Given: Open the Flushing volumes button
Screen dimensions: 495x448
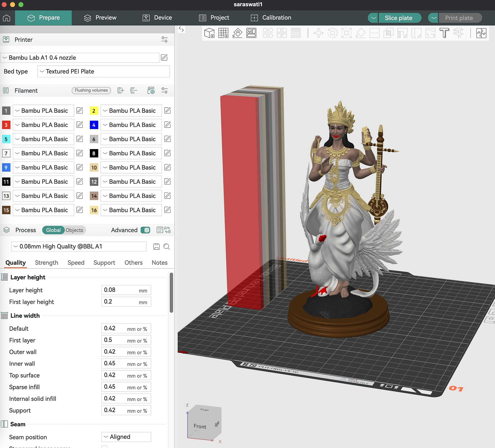Looking at the screenshot, I should 91,90.
